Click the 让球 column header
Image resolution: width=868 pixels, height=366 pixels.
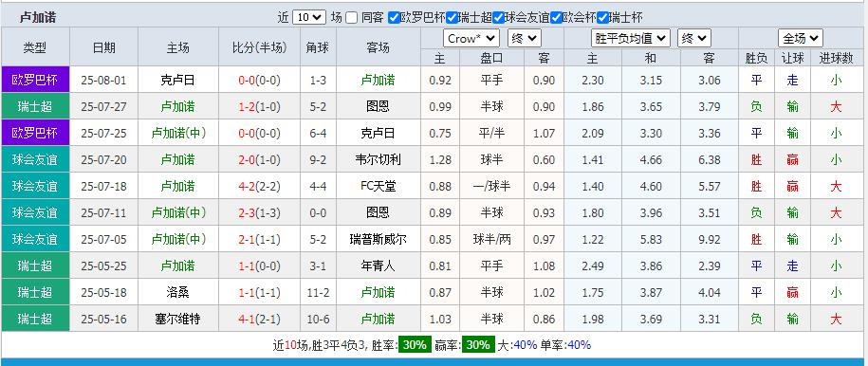pyautogui.click(x=793, y=58)
